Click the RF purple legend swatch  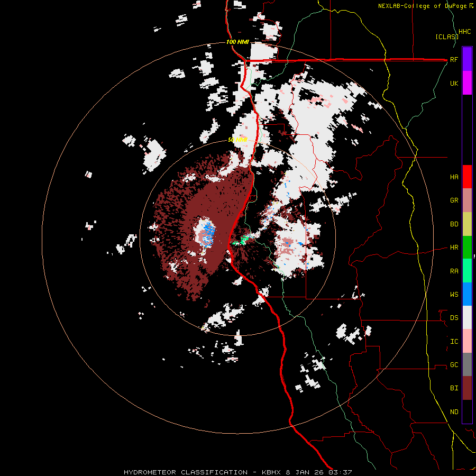(x=467, y=59)
